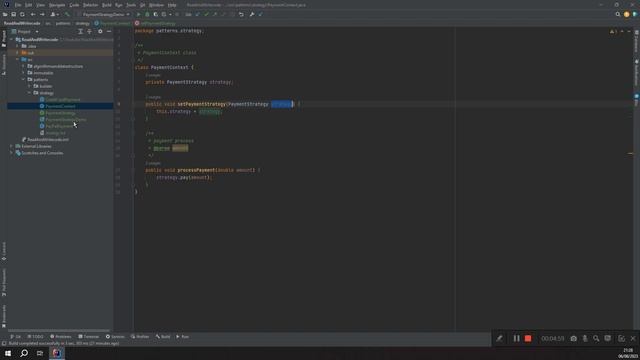This screenshot has height=360, width=640.
Task: Open Windows Task View
Action: pyautogui.click(x=40, y=353)
